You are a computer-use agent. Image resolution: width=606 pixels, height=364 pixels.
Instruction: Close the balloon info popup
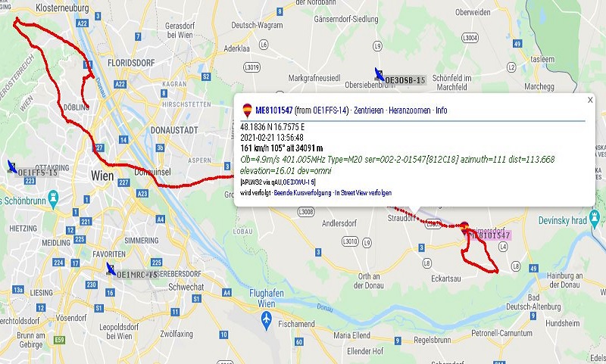point(590,100)
